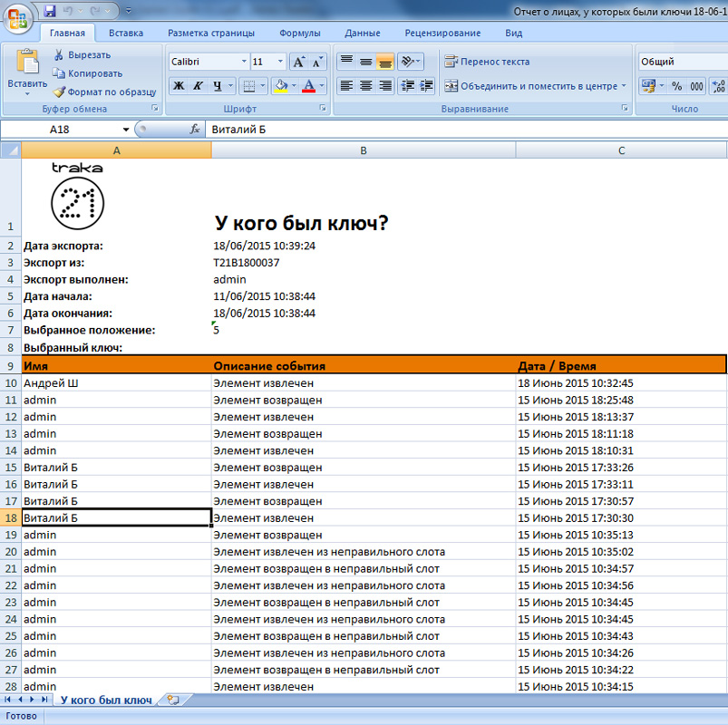Click Объединить и поместить в центре

(530, 86)
